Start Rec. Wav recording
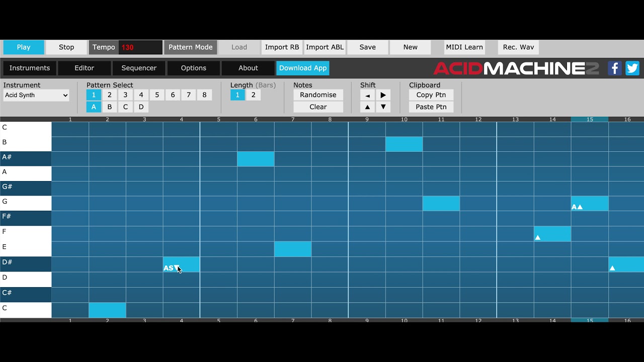Image resolution: width=644 pixels, height=362 pixels. tap(518, 47)
